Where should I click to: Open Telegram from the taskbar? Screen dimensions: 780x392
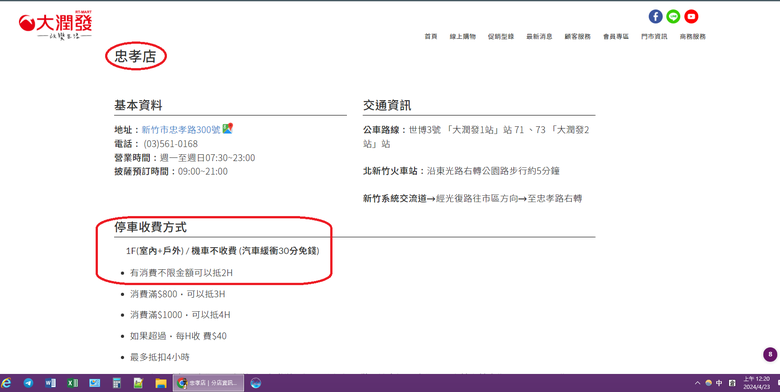(28, 383)
